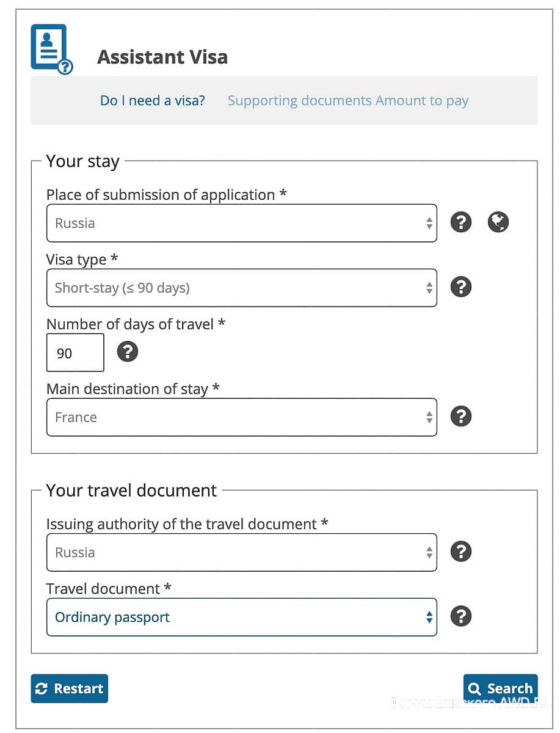560x733 pixels.
Task: Show help for Issuing authority of travel document
Action: click(x=461, y=552)
